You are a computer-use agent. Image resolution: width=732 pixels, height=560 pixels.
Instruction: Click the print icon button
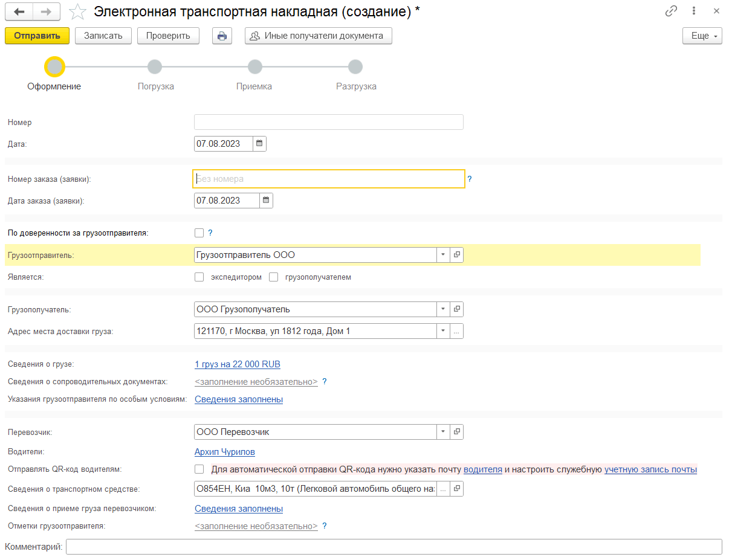222,36
